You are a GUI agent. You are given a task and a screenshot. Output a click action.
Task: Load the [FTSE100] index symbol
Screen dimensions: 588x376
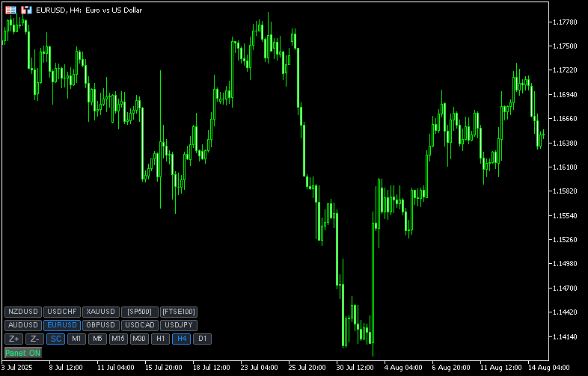click(x=179, y=312)
